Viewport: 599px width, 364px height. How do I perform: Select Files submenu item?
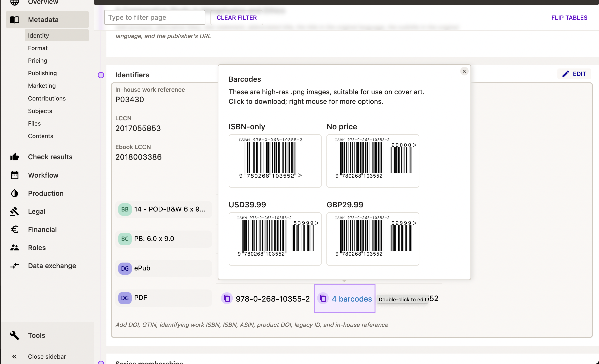tap(34, 123)
